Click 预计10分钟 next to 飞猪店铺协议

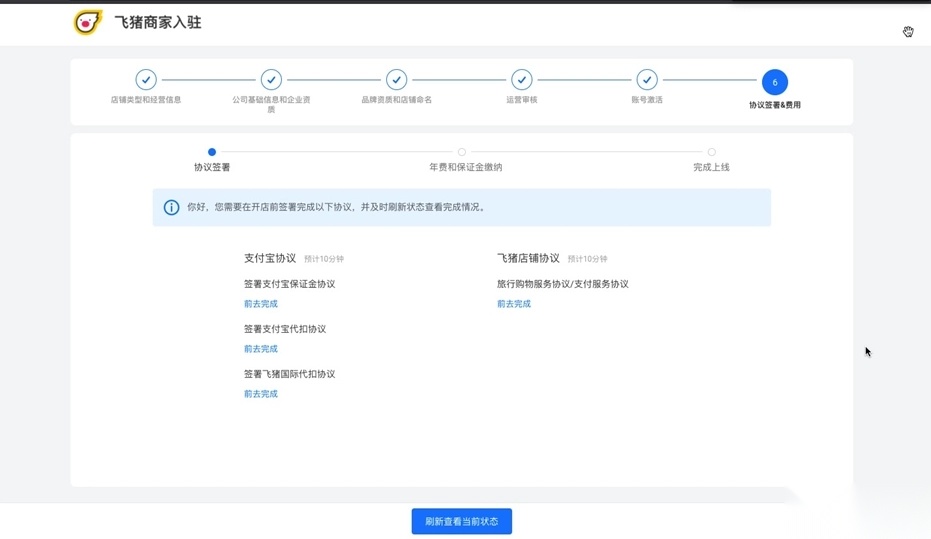click(587, 259)
